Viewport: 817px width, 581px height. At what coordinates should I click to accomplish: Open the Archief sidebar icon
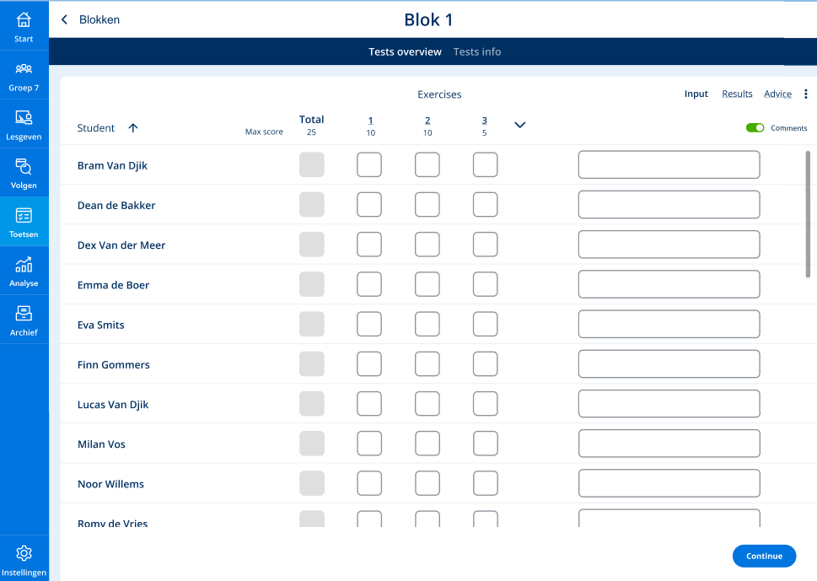[23, 314]
